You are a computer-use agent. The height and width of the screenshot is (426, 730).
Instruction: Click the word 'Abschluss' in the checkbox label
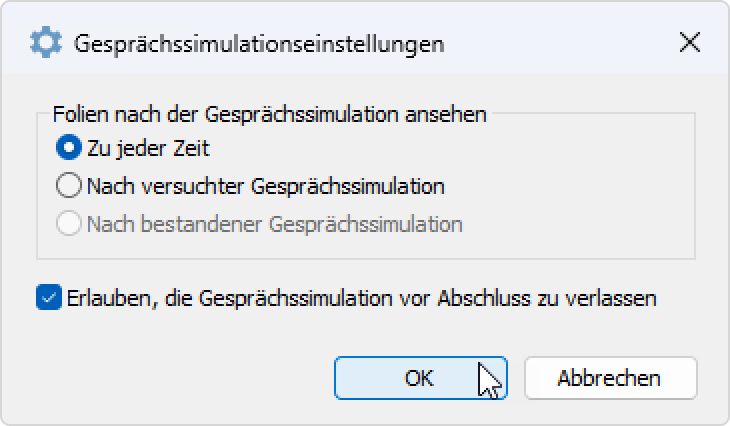pos(484,298)
